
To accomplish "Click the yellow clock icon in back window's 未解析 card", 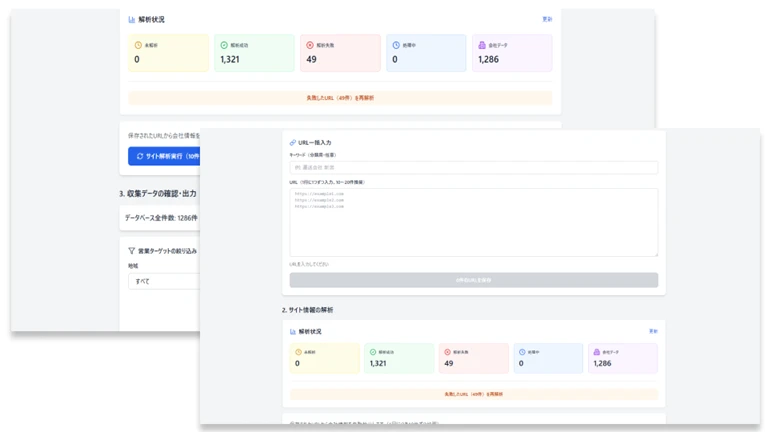I will (x=138, y=45).
